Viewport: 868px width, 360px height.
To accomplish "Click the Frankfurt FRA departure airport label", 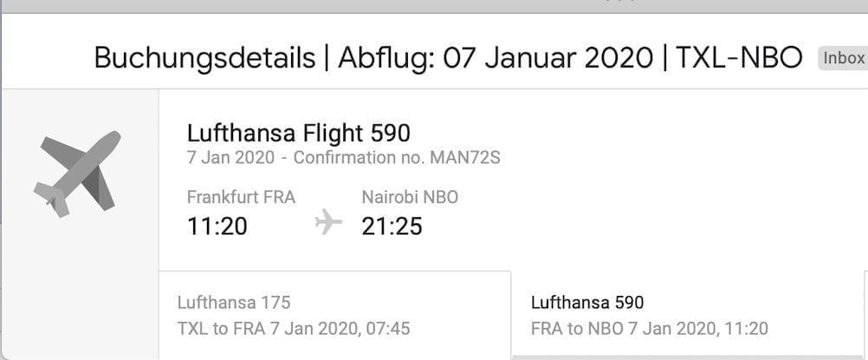I will (x=241, y=197).
